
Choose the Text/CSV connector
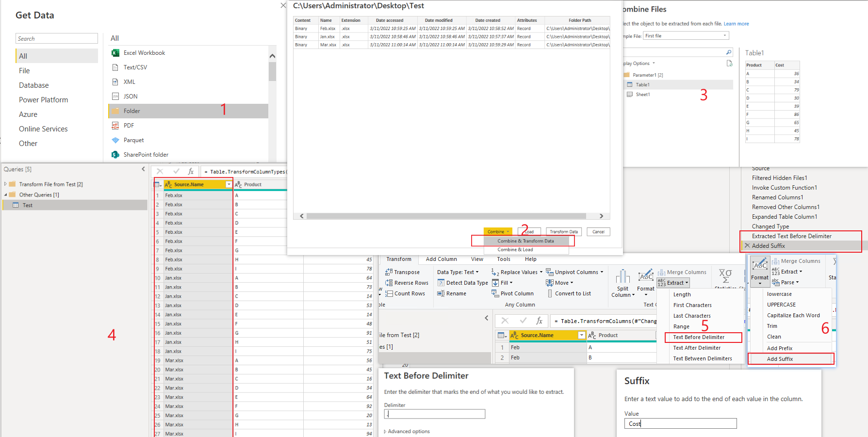135,67
